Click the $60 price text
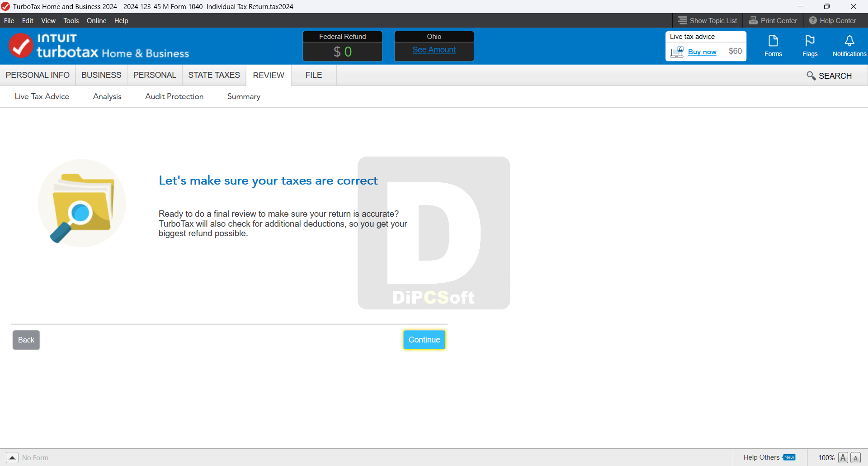This screenshot has width=868, height=466. (735, 51)
